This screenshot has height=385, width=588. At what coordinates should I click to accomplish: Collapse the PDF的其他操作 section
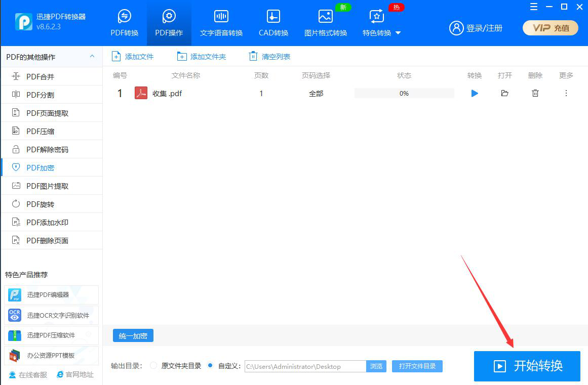(92, 57)
